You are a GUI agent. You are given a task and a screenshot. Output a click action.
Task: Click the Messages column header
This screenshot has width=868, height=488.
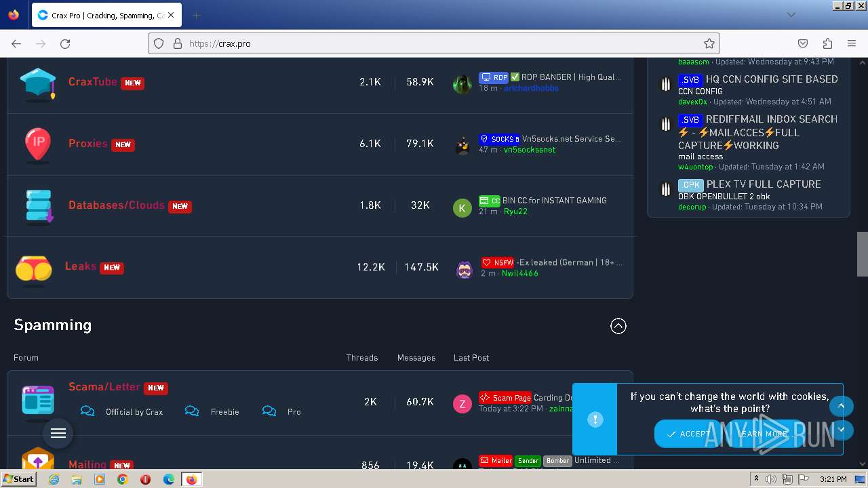[x=416, y=357]
